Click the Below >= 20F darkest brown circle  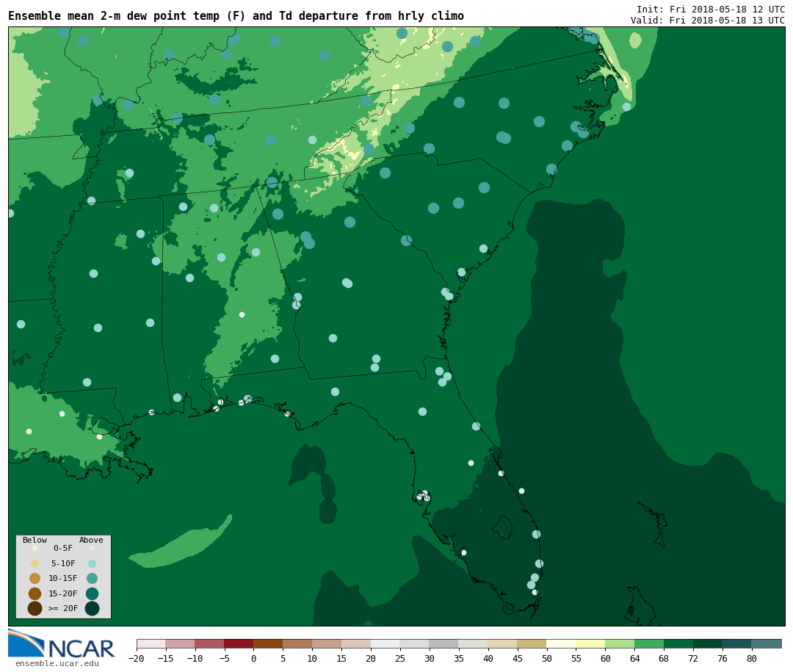tap(35, 608)
